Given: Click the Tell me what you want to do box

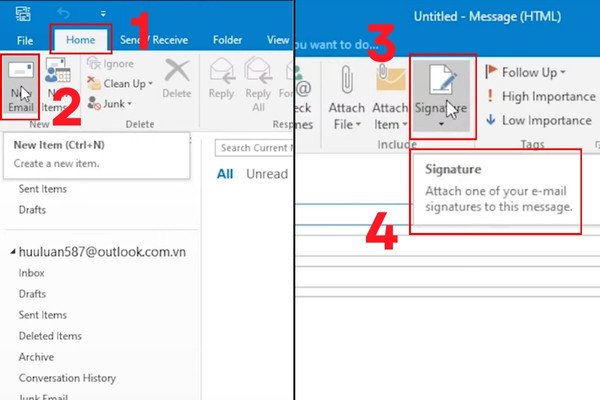Looking at the screenshot, I should [337, 44].
